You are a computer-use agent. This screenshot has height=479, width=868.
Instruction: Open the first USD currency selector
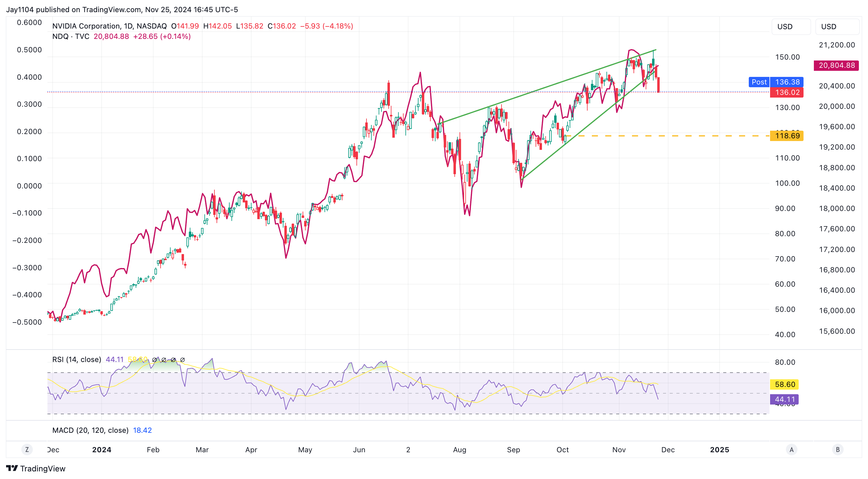790,27
